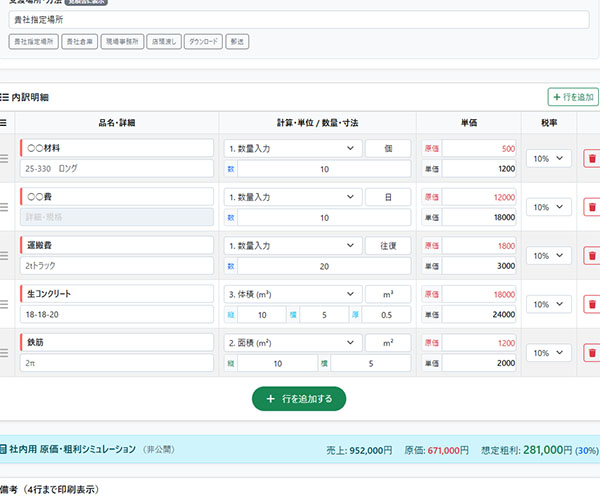Edit unit price 3000 for 運搬費
The width and height of the screenshot is (600, 500).
(x=479, y=266)
